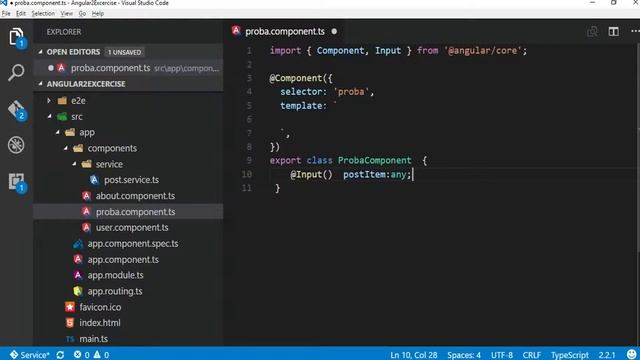Viewport: 640px width, 360px height.
Task: Click the Angular icon of user.component.ts
Action: pyautogui.click(x=86, y=228)
